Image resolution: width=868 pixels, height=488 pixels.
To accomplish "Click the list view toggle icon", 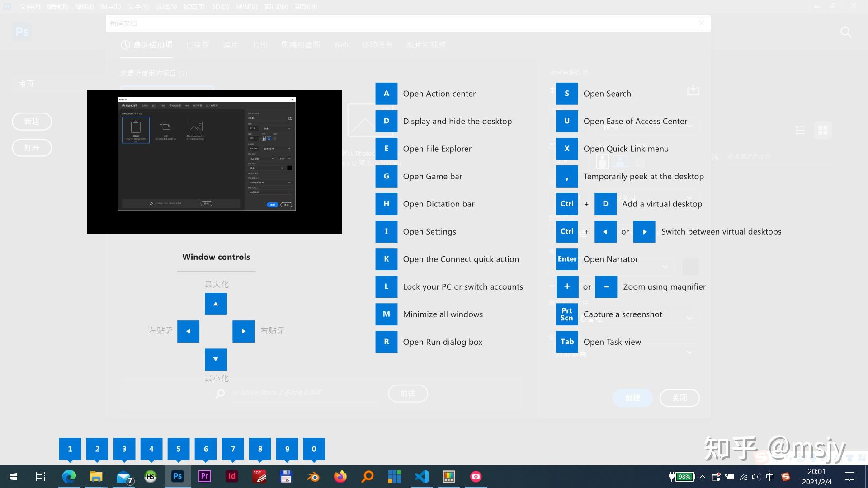I will click(801, 129).
